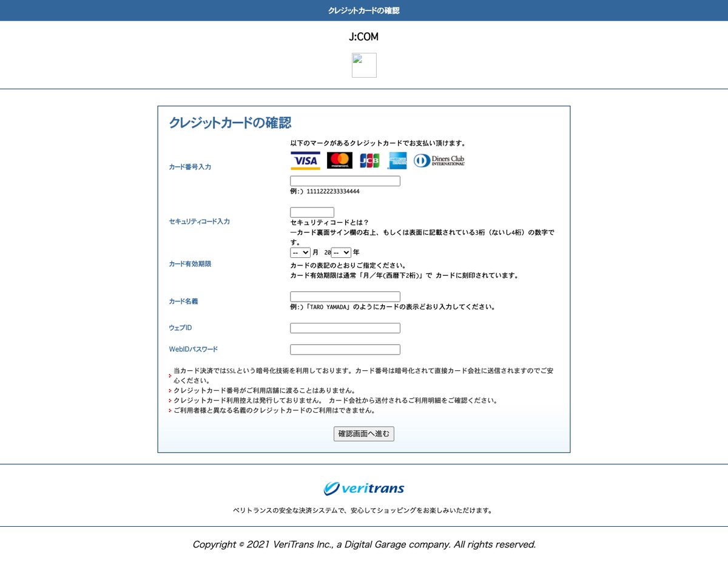Focus the card holder name field
Viewport: 728px width, 562px height.
click(x=345, y=297)
